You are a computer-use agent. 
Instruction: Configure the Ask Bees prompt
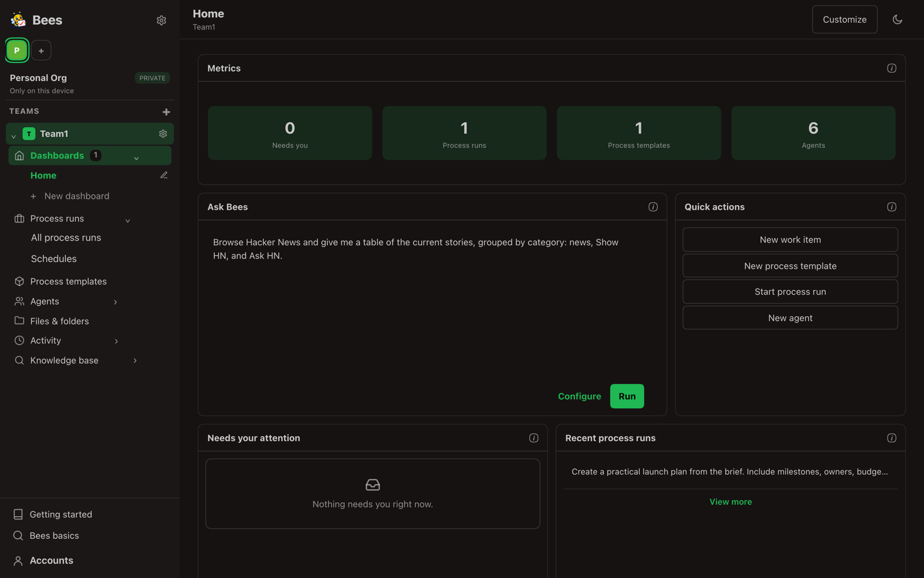[x=579, y=397]
